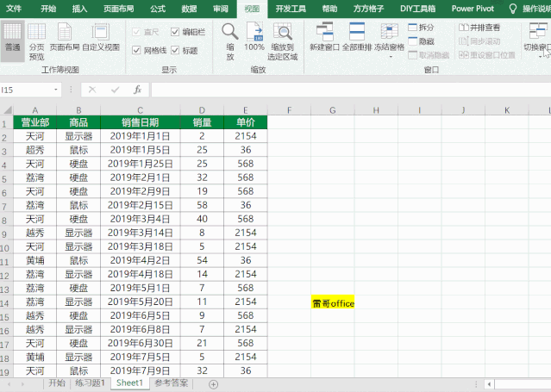The image size is (551, 392).
Task: Switch to 分页预览 page break preview
Action: [x=36, y=41]
